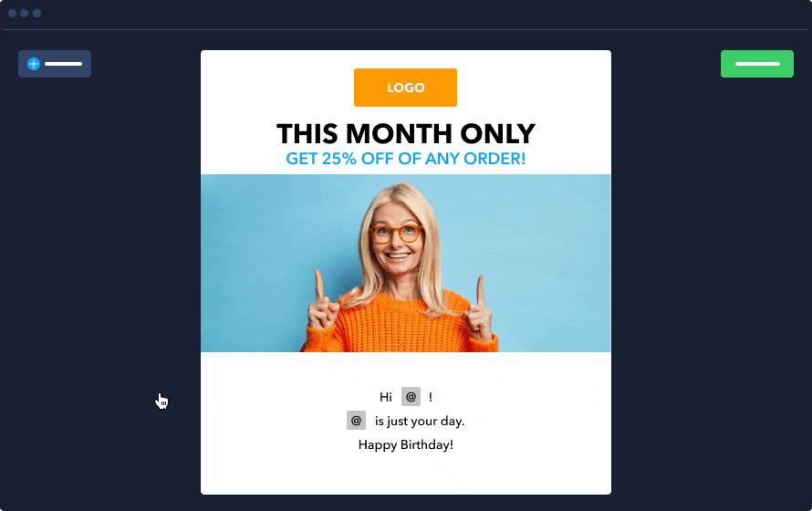The image size is (812, 511).
Task: Click the middle window control dot
Action: coord(25,13)
